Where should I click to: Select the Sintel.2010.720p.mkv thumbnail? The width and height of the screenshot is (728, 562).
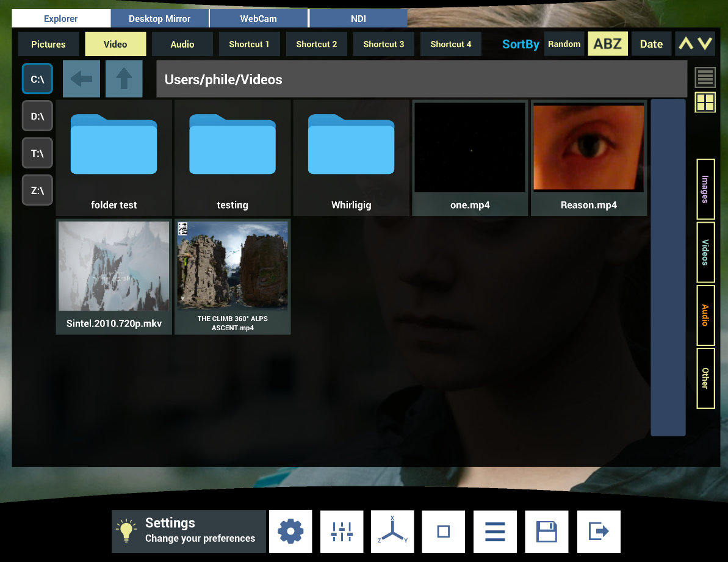(x=114, y=276)
